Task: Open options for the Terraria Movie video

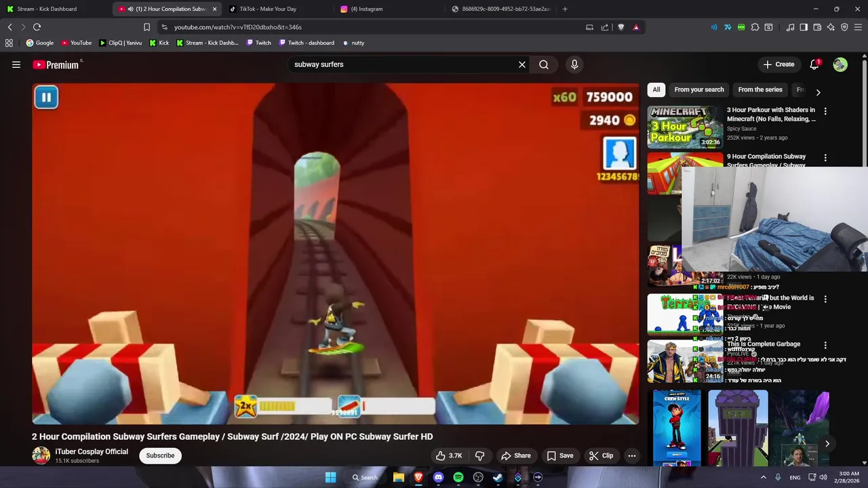Action: [825, 299]
